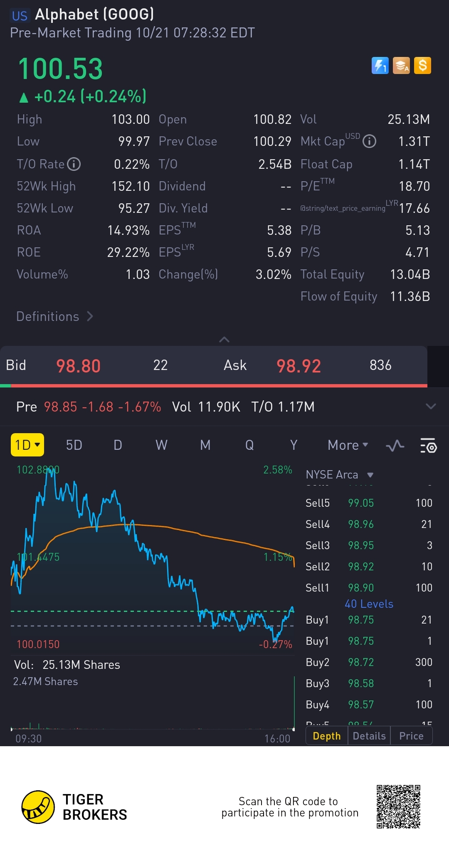This screenshot has width=449, height=868.
Task: Select the Price tab
Action: coord(411,736)
